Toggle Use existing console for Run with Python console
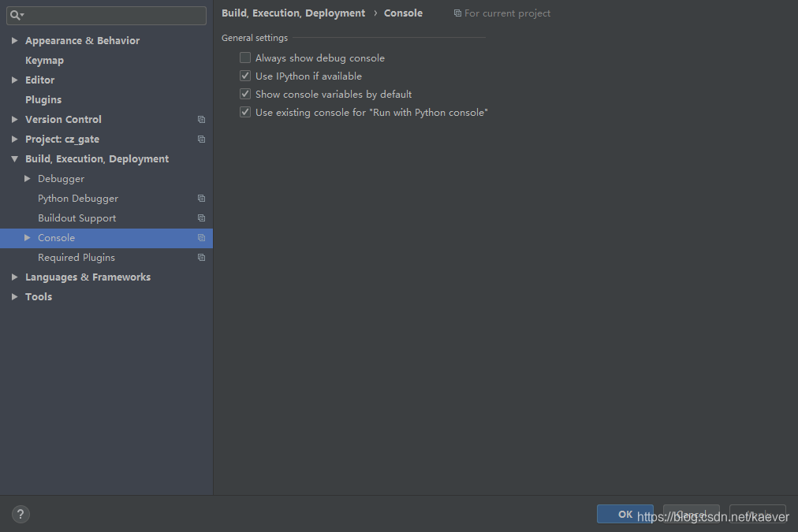 coord(245,113)
